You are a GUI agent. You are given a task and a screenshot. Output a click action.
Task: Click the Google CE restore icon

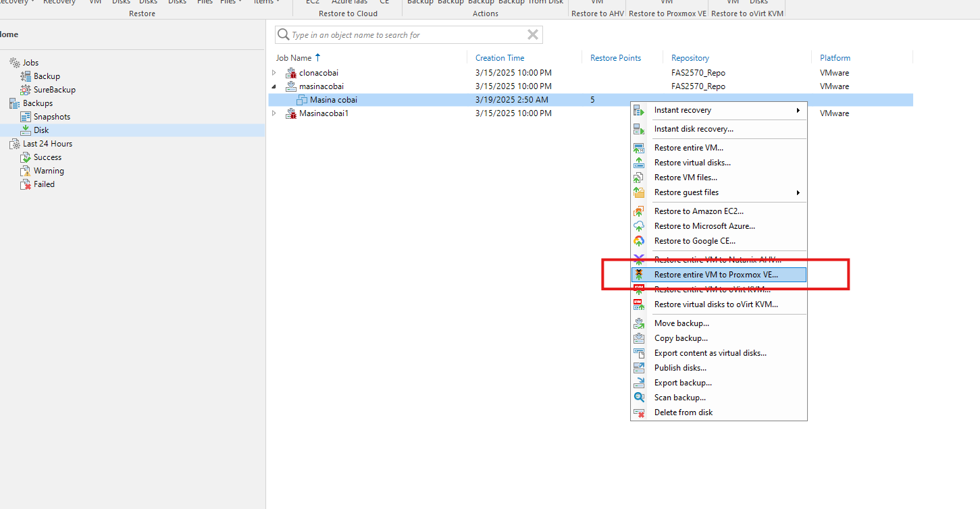tap(639, 241)
